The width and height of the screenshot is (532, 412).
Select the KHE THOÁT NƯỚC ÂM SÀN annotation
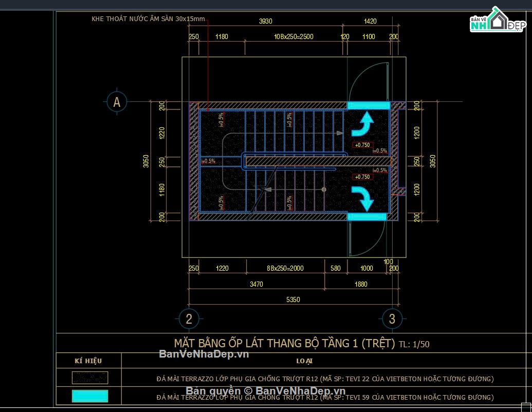pyautogui.click(x=148, y=18)
